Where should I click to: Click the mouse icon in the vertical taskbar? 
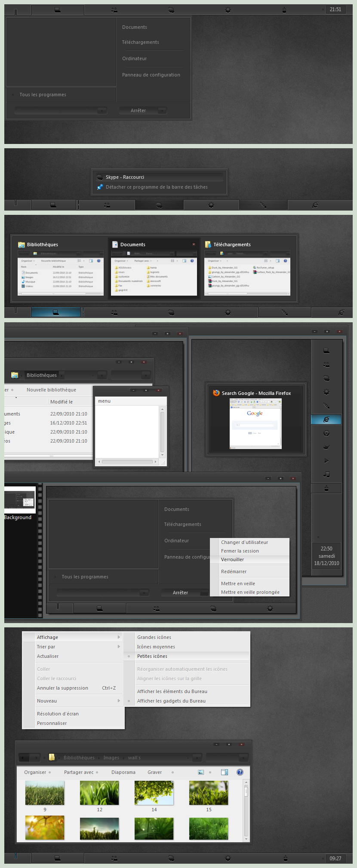tap(326, 488)
